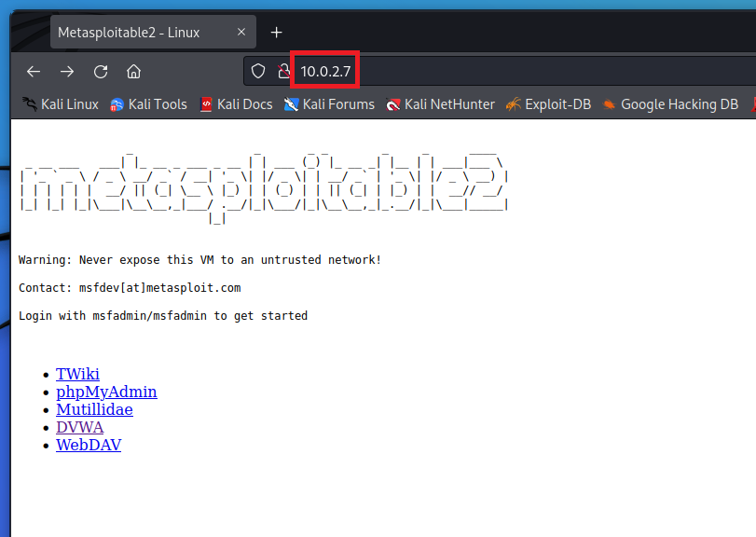Viewport: 756px width, 537px height.
Task: Open a new tab with the plus button
Action: pos(276,33)
